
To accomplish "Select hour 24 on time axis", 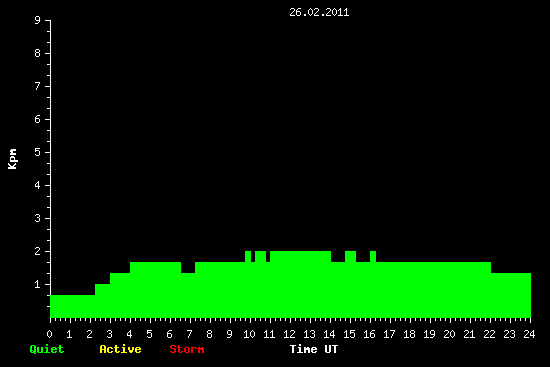I will coord(529,334).
